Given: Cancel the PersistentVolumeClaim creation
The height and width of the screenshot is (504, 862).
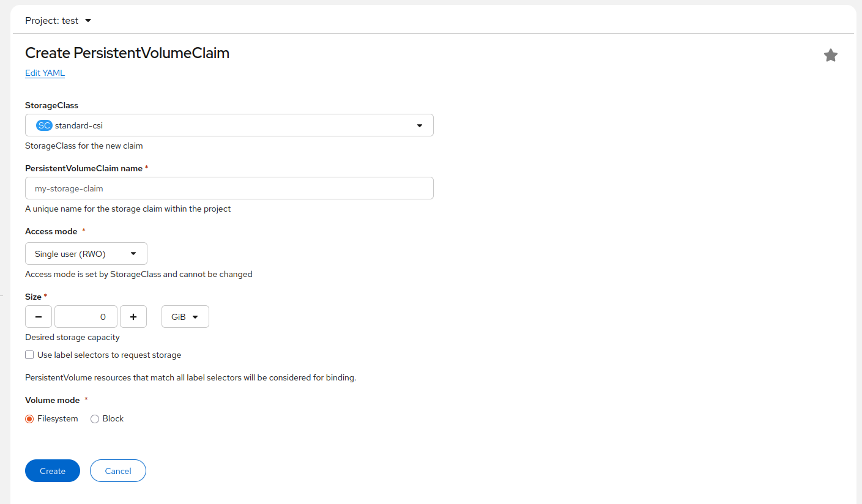Looking at the screenshot, I should pos(117,470).
